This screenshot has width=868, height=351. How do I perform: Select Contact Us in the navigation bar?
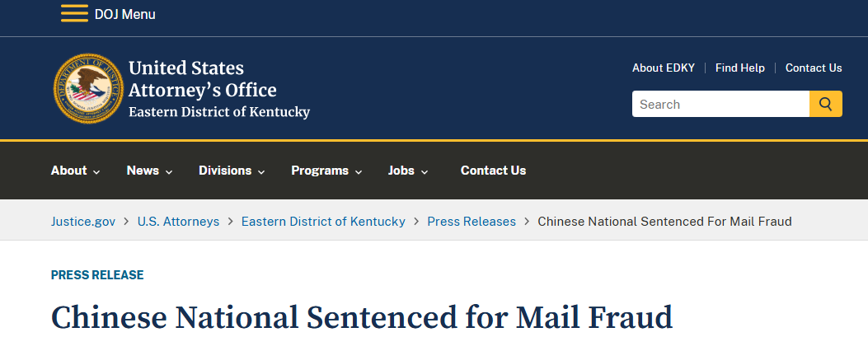pyautogui.click(x=493, y=171)
